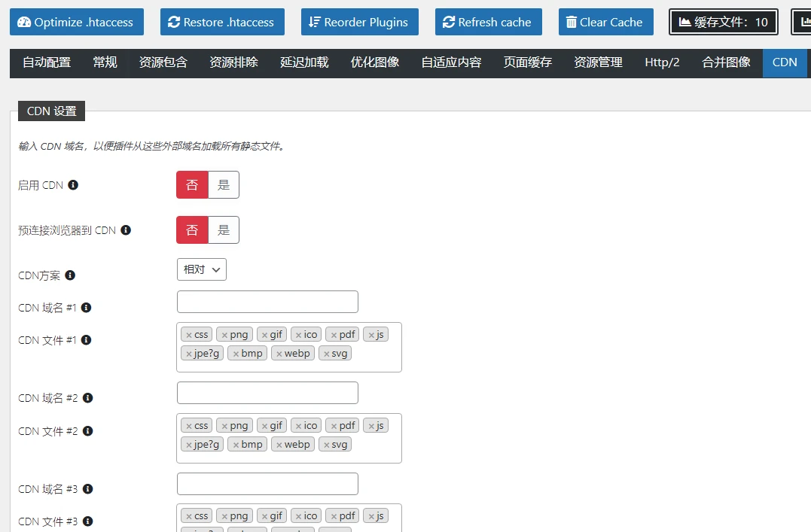Click the Reorder Plugins button
The width and height of the screenshot is (811, 532).
(x=359, y=22)
